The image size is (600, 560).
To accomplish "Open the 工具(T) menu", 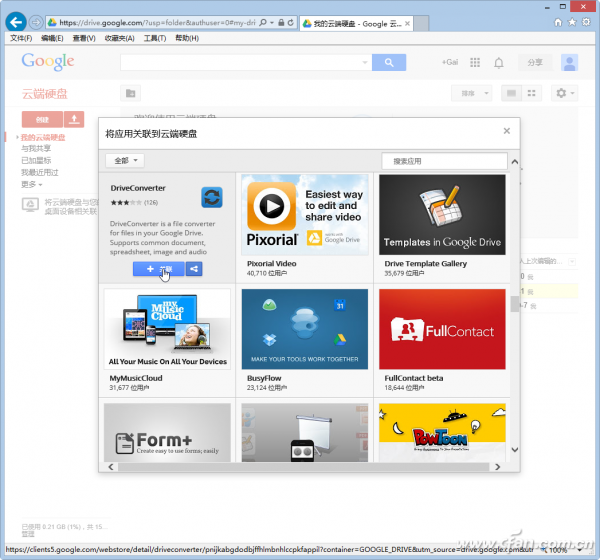I will point(155,38).
